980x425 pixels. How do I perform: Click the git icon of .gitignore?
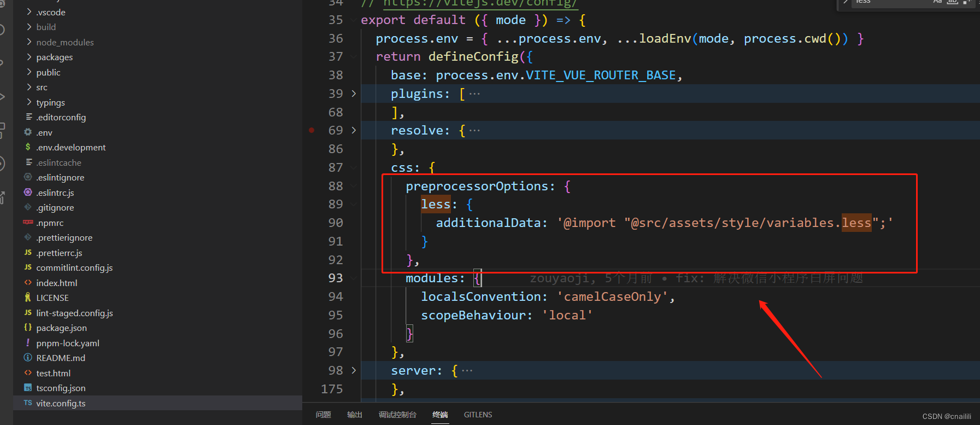(28, 207)
